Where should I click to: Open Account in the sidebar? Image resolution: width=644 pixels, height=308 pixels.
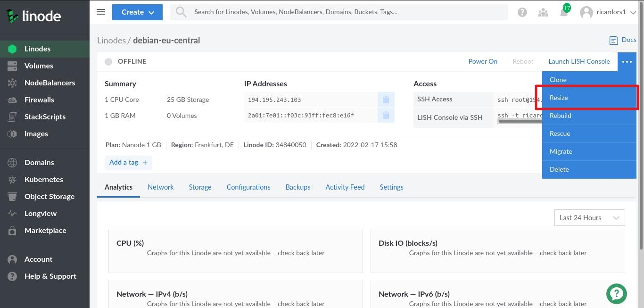45,259
